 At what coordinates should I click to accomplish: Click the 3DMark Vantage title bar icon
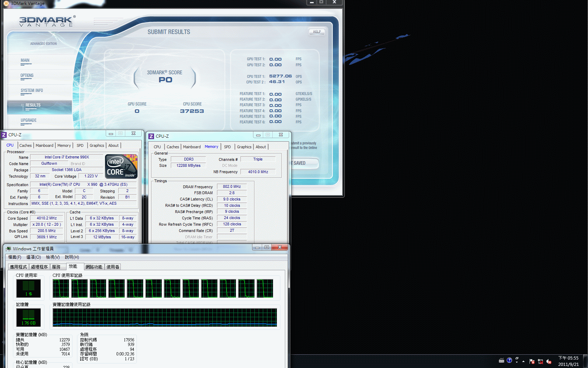(6, 3)
